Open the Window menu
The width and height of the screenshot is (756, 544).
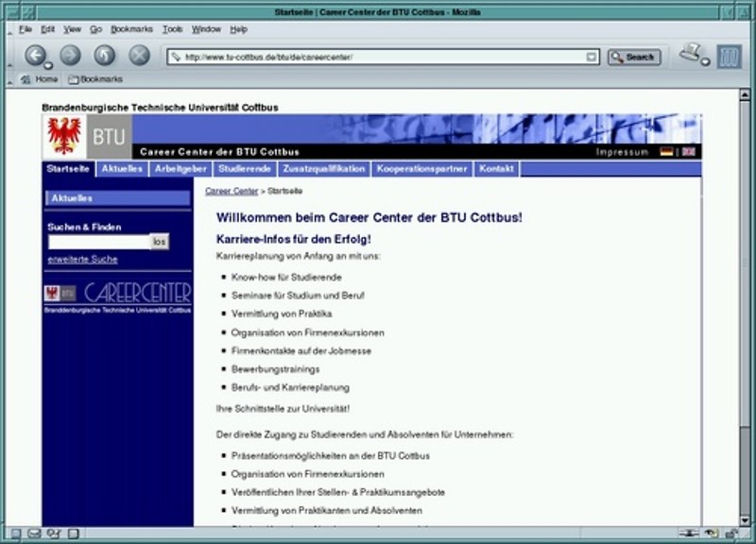pyautogui.click(x=206, y=29)
